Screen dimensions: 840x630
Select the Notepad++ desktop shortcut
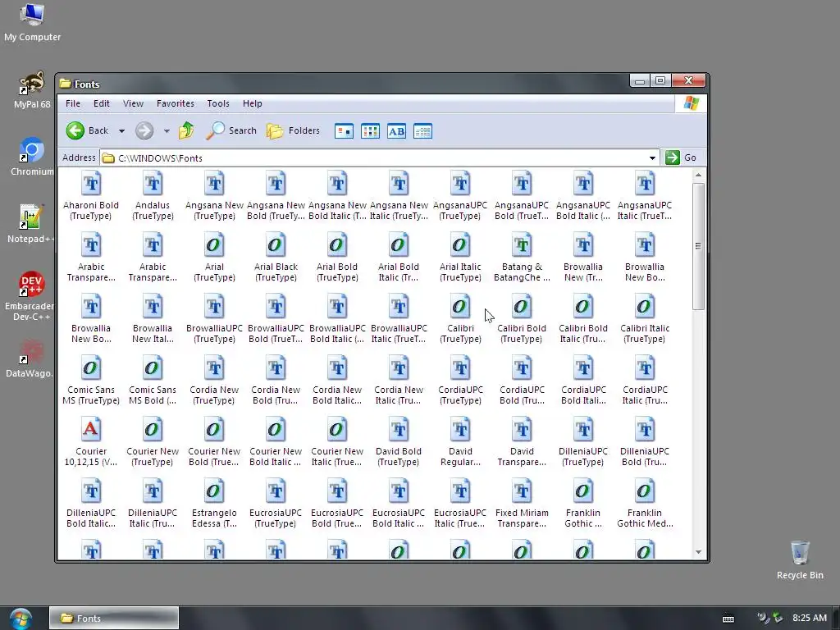point(31,224)
